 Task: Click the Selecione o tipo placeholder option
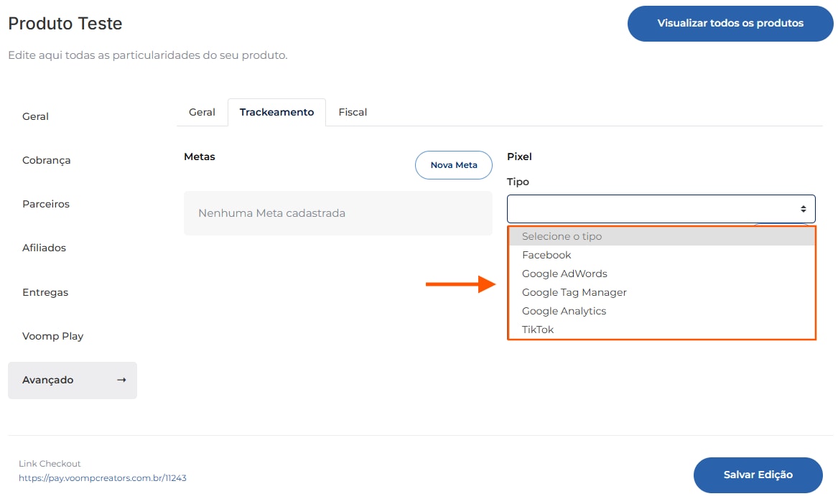562,236
